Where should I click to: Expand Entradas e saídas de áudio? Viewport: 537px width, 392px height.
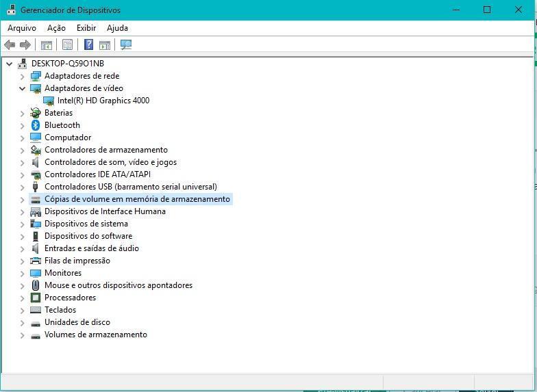pos(22,249)
